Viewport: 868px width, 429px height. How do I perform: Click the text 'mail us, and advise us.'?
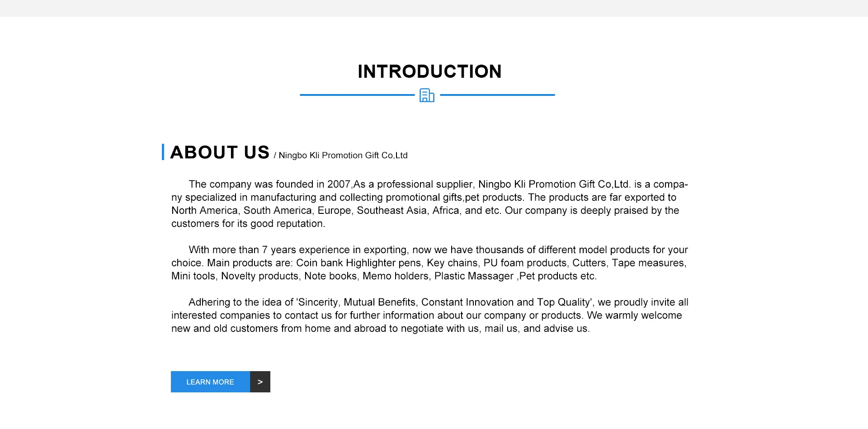pos(537,329)
